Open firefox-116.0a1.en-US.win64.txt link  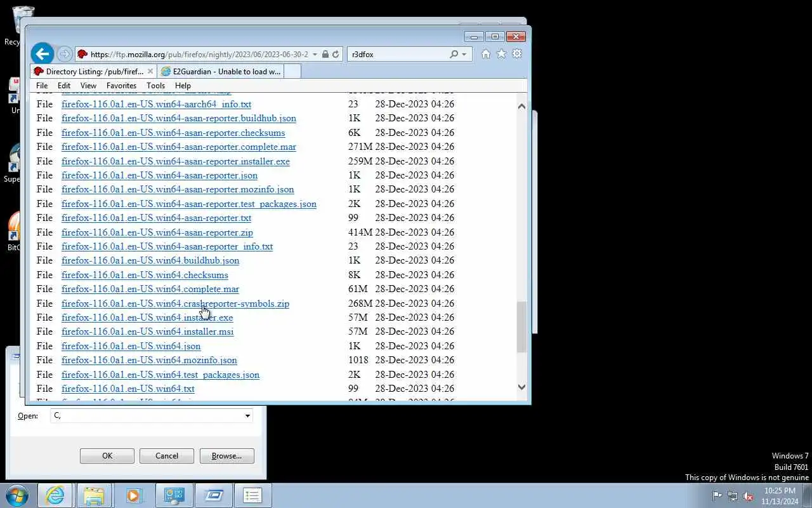point(128,389)
